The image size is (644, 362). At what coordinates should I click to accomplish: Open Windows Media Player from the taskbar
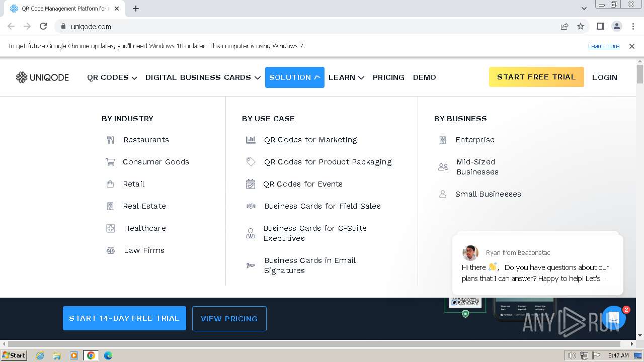pos(74,355)
